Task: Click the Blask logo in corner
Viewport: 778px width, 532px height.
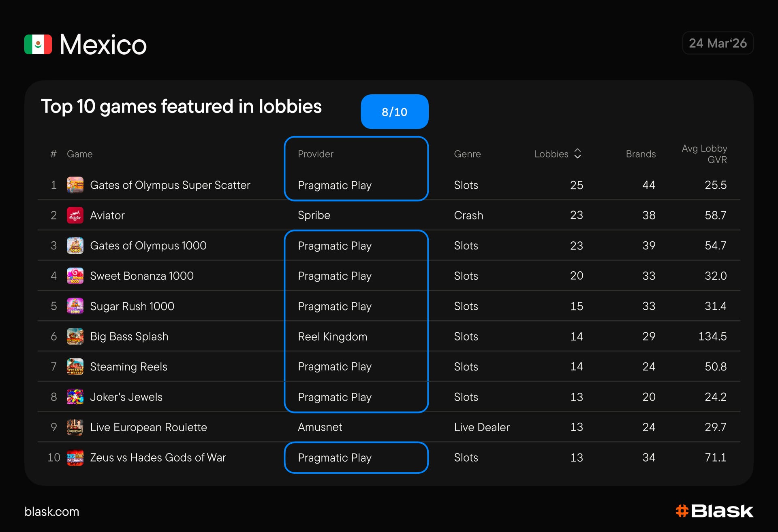Action: 714,511
